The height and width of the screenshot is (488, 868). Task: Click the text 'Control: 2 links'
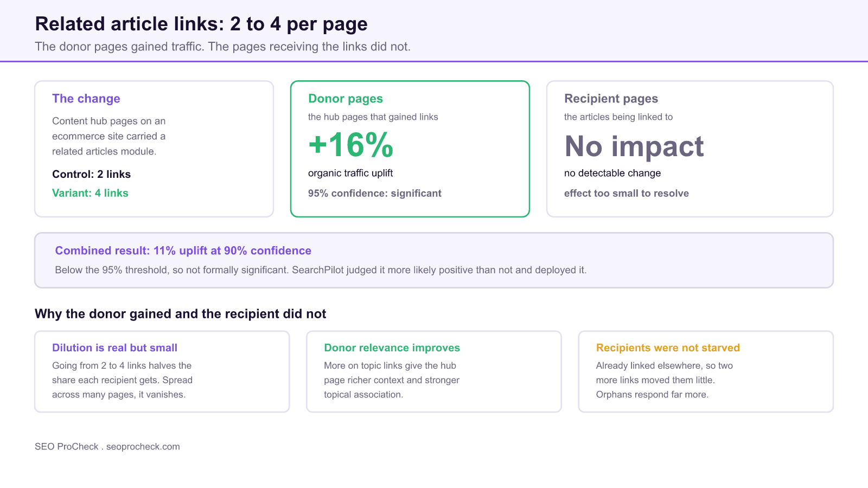(91, 174)
